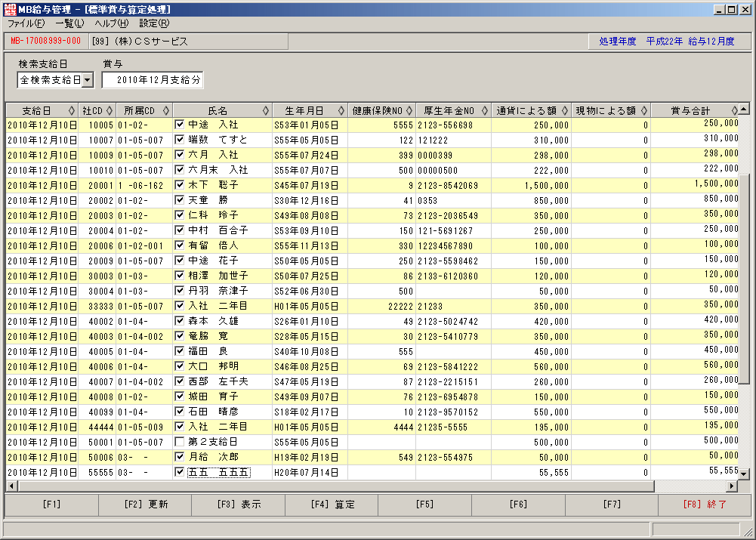Click the 厚生年金NO cell 2123-8542069
Image resolution: width=756 pixels, height=540 pixels.
[x=454, y=185]
